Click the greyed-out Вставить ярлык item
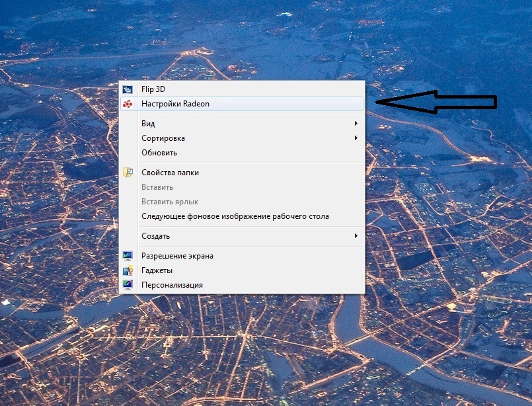This screenshot has height=406, width=532. coord(242,202)
